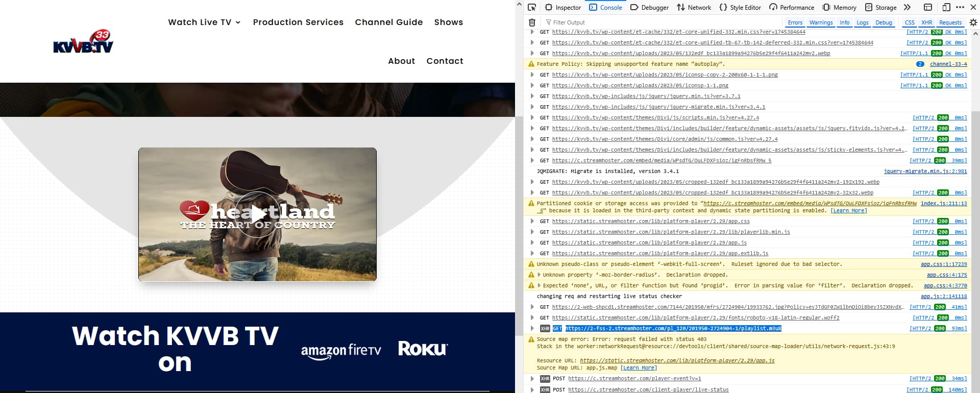Toggle the Errors filter
Viewport: 980px width, 393px height.
pyautogui.click(x=795, y=22)
